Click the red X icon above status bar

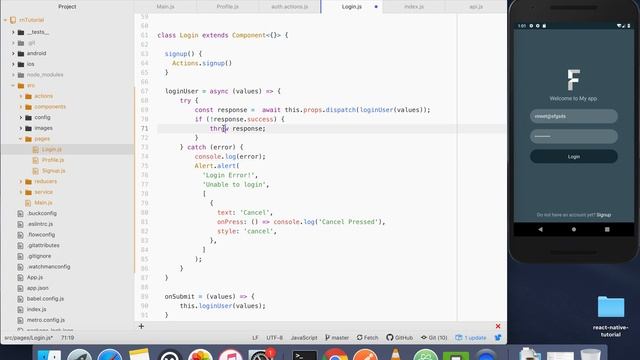coord(498,326)
